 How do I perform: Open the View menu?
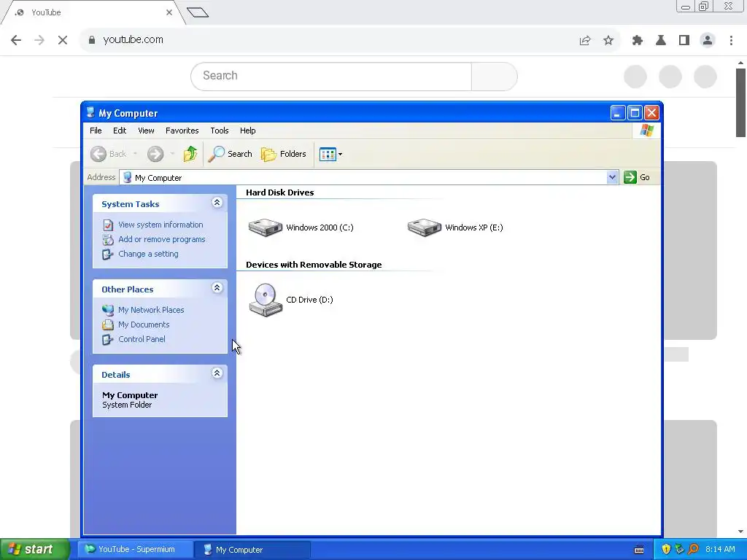146,131
